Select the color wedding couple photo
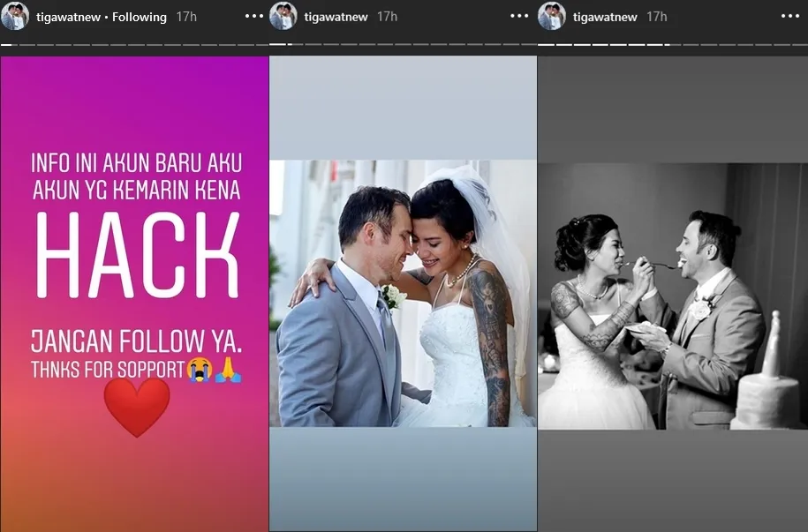Screen dimensions: 808x532 coord(403,293)
